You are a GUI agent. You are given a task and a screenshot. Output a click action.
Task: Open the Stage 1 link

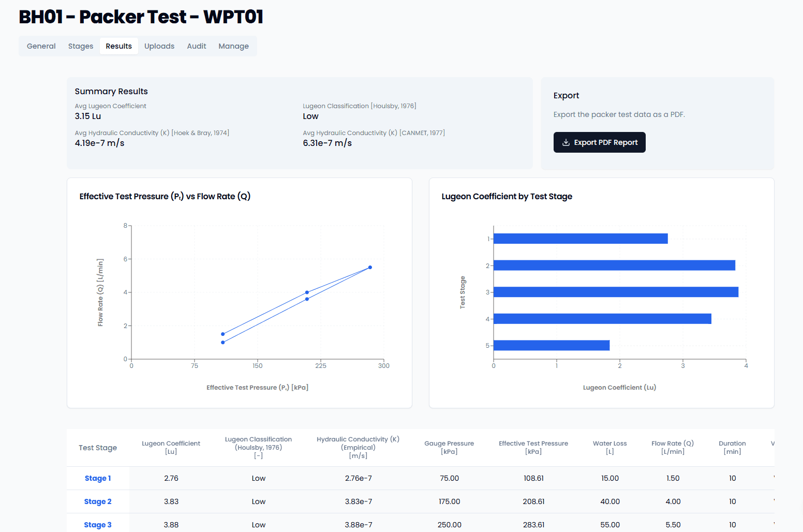point(98,478)
